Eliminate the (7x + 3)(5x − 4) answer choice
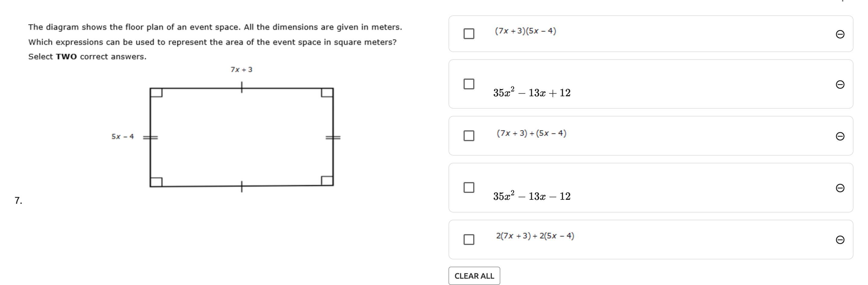 [x=840, y=34]
